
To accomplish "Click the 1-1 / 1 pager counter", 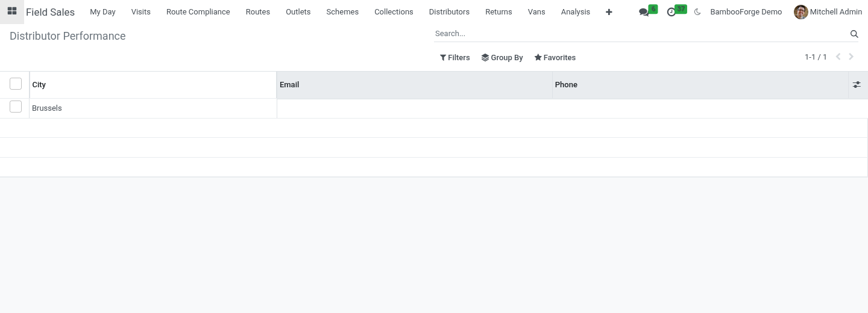I will (816, 57).
